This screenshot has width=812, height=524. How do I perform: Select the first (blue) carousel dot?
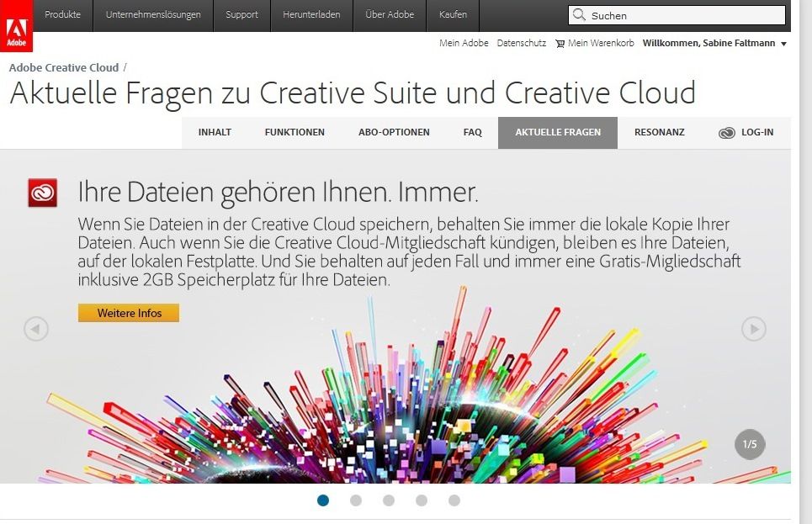tap(323, 500)
